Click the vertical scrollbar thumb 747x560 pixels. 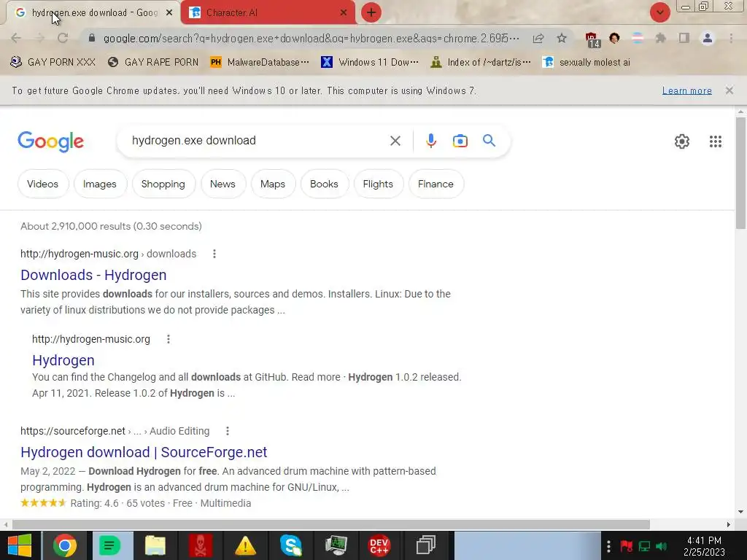[x=740, y=174]
